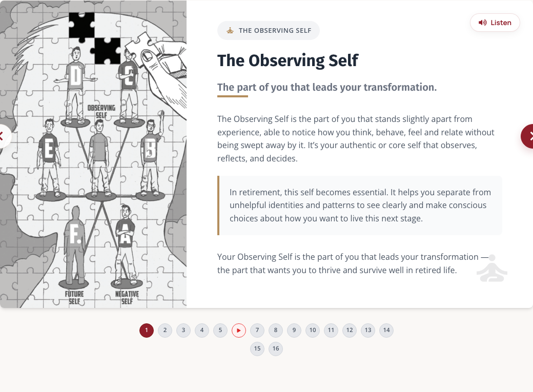Navigate to slide 3
This screenshot has height=392, width=533.
183,330
